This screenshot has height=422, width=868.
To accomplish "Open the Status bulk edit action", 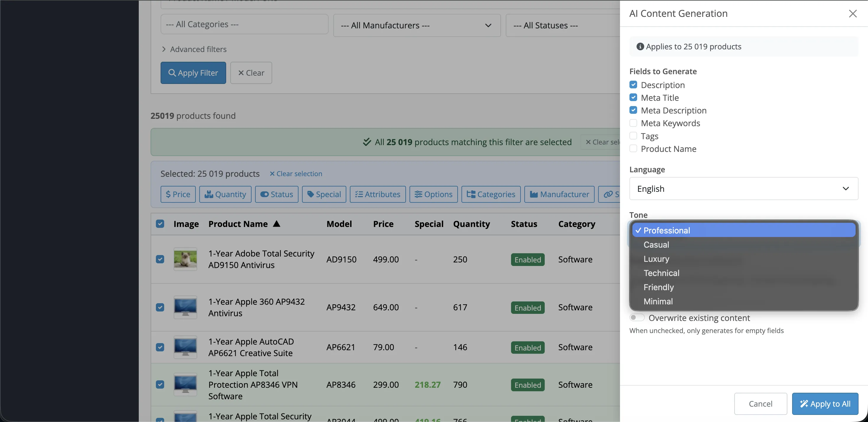I will 276,194.
